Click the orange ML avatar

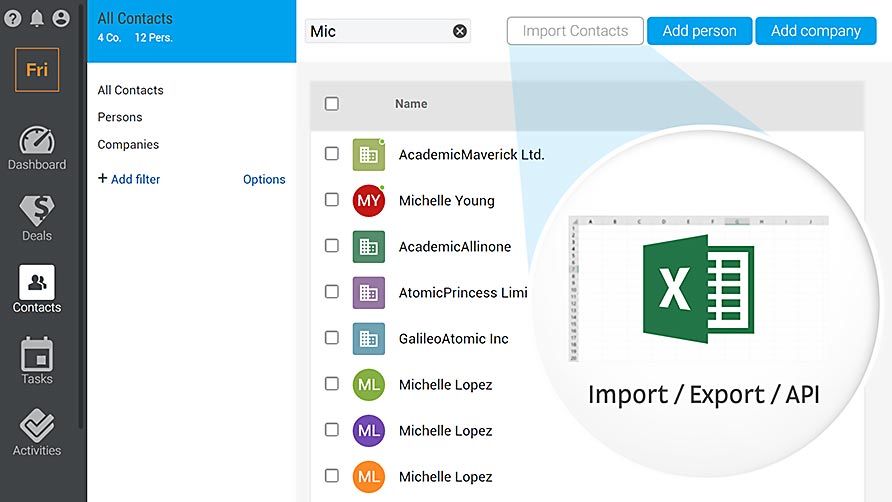[x=369, y=477]
